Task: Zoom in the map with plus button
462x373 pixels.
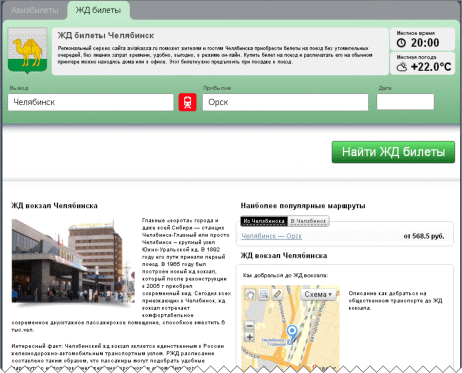Action: (249, 337)
